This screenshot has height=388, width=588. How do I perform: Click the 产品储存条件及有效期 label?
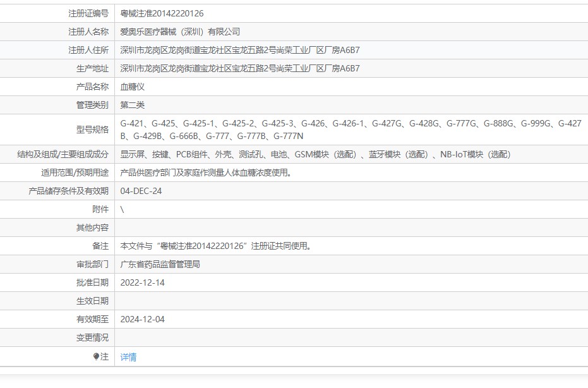click(x=69, y=191)
